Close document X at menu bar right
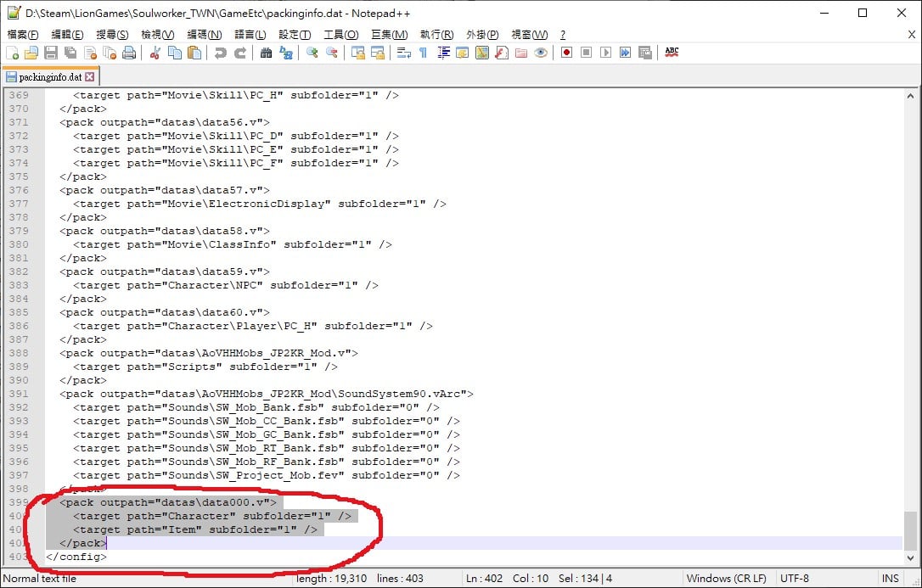922x588 pixels. (x=912, y=35)
